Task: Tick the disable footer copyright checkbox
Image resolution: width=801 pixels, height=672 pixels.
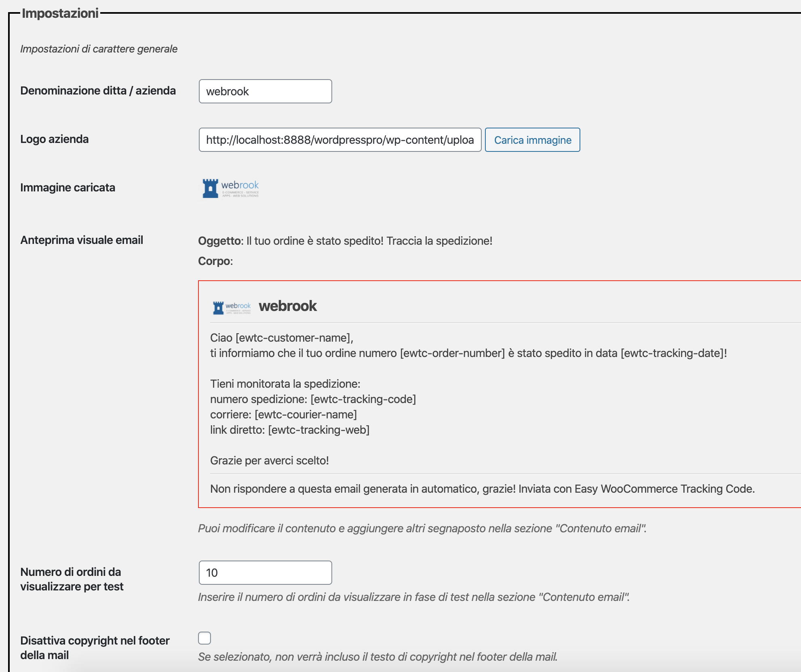Action: [x=204, y=638]
